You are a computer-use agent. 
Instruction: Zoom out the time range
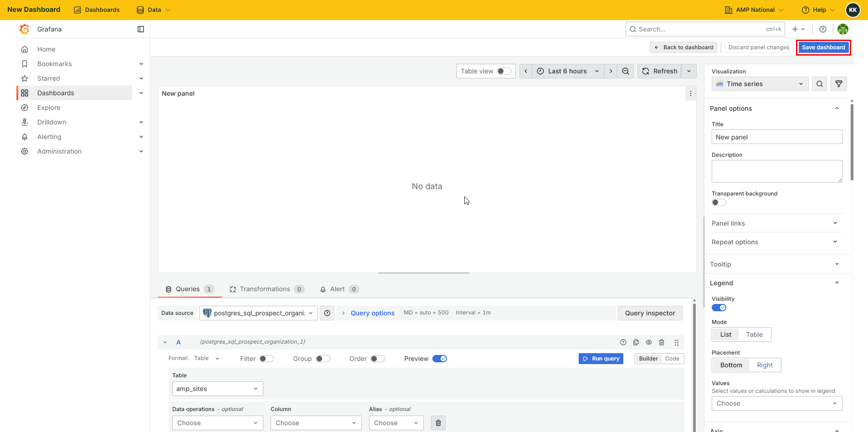click(626, 71)
